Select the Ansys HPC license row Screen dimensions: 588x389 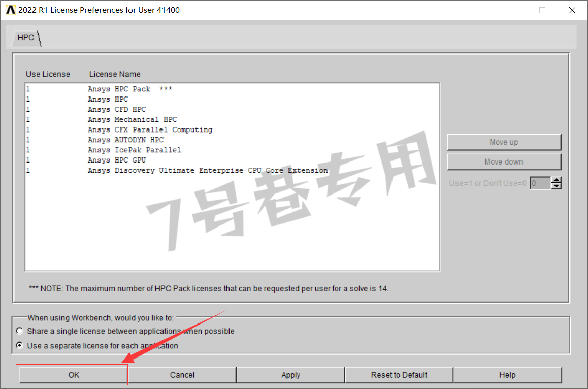(x=232, y=99)
